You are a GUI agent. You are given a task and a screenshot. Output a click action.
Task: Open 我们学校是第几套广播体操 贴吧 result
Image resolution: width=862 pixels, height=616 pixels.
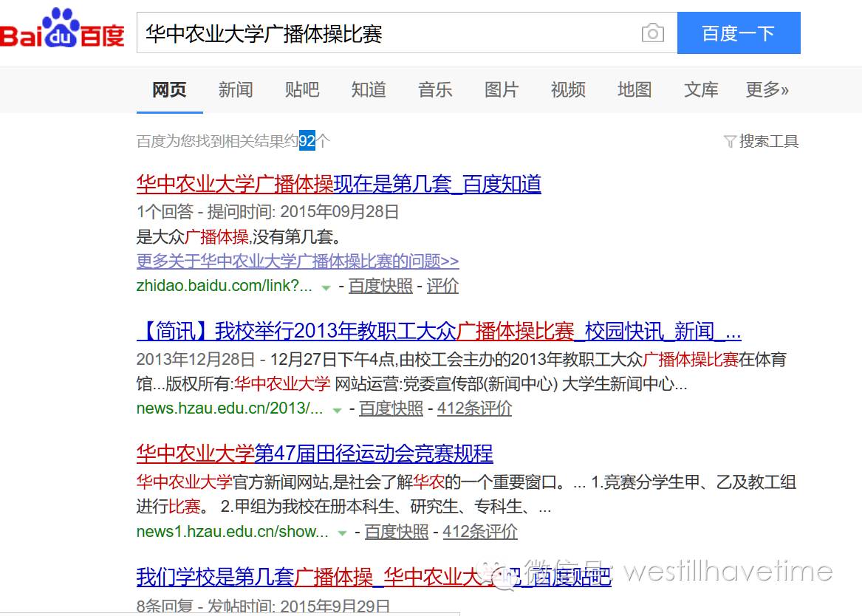374,578
